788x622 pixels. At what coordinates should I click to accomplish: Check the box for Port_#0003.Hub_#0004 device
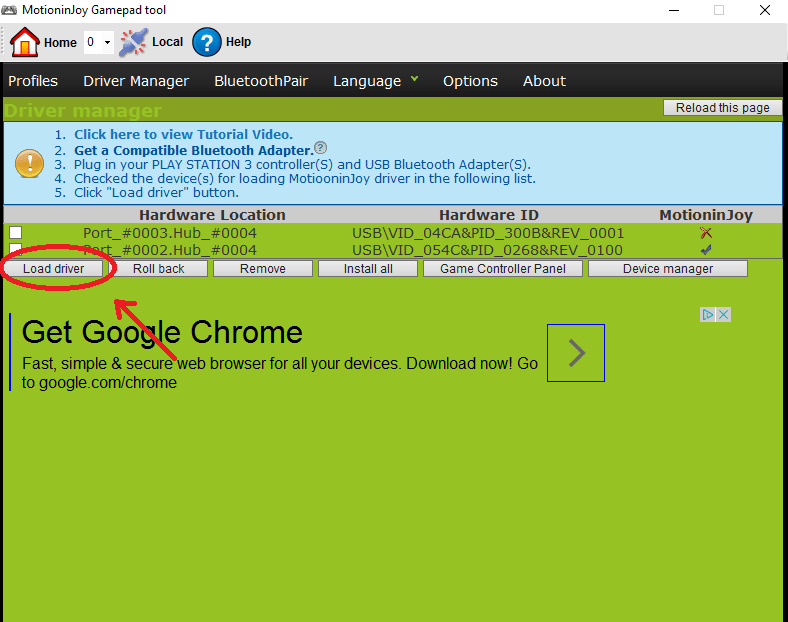tap(16, 232)
